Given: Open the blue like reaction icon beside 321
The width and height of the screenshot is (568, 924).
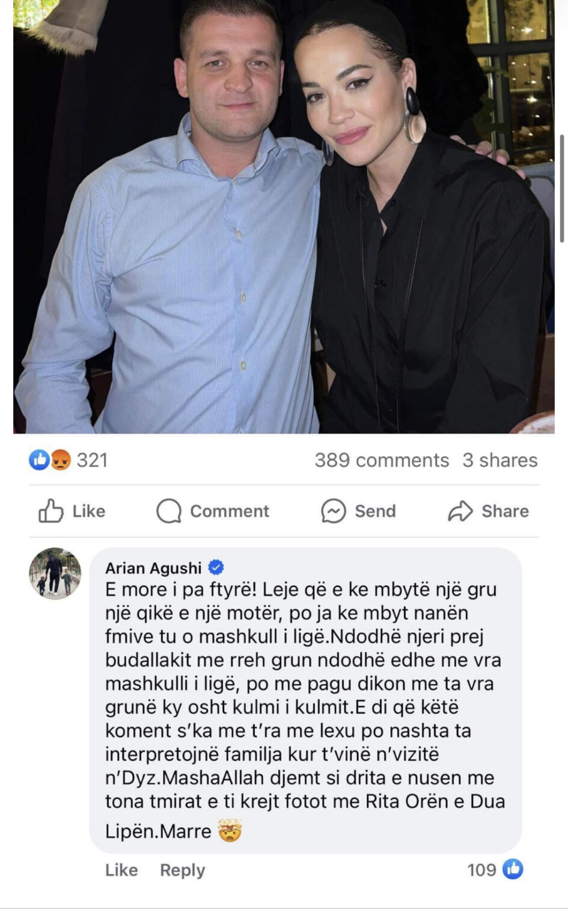Looking at the screenshot, I should click(x=39, y=460).
